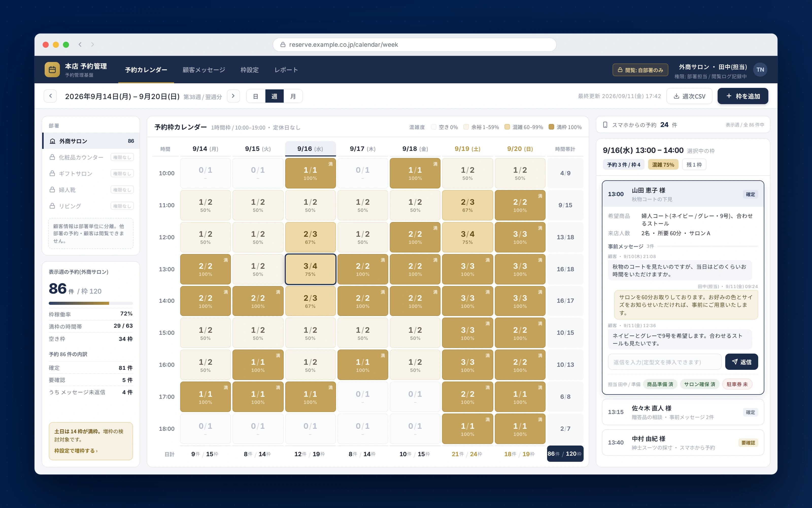The height and width of the screenshot is (508, 812).
Task: Click the 混雑 75% badge
Action: click(663, 165)
